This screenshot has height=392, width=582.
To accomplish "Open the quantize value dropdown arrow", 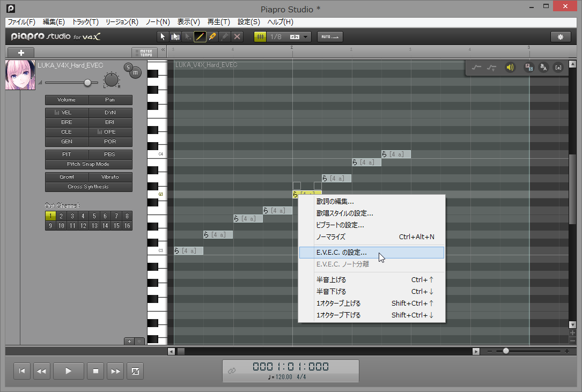I will tap(305, 37).
